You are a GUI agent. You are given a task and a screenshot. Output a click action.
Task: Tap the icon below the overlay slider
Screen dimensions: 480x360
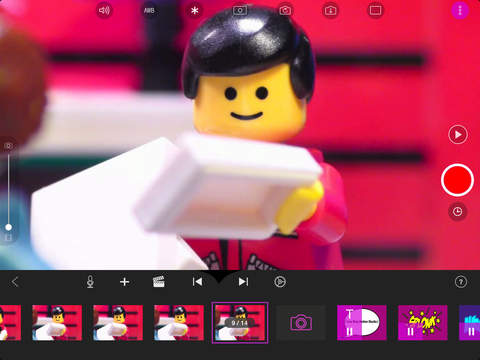click(9, 238)
